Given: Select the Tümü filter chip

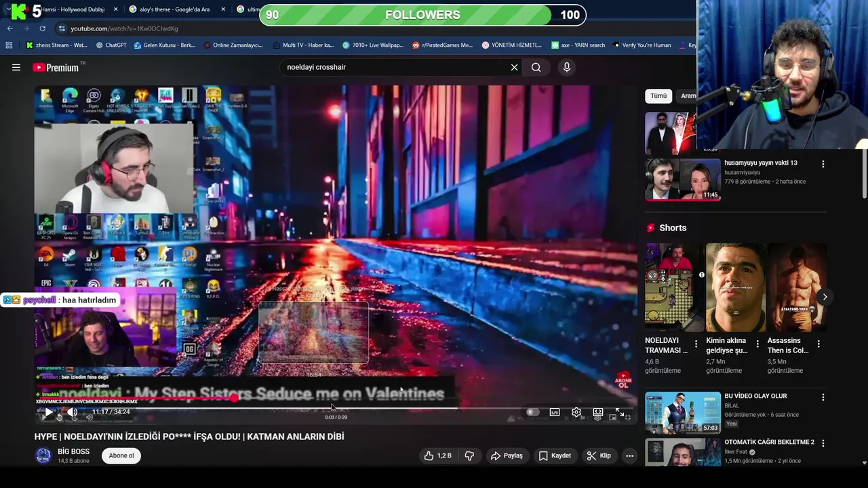Looking at the screenshot, I should [x=658, y=96].
